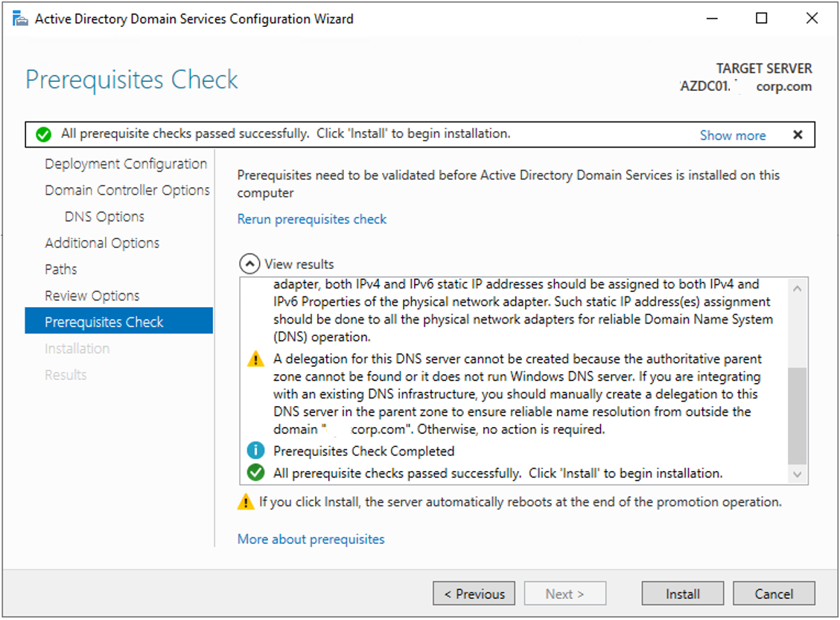The image size is (840, 620).
Task: Click the Previous button
Action: pyautogui.click(x=474, y=593)
